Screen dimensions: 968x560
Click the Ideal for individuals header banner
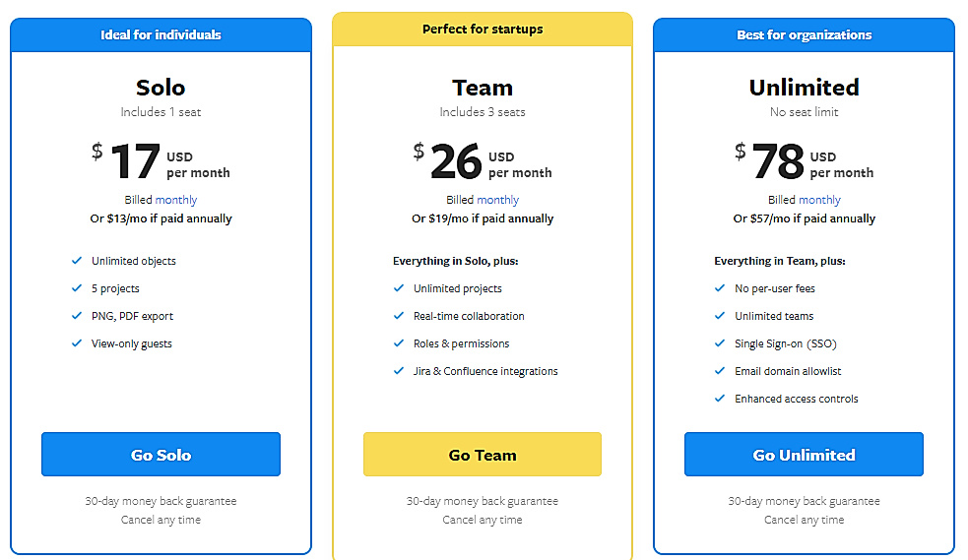(x=161, y=35)
